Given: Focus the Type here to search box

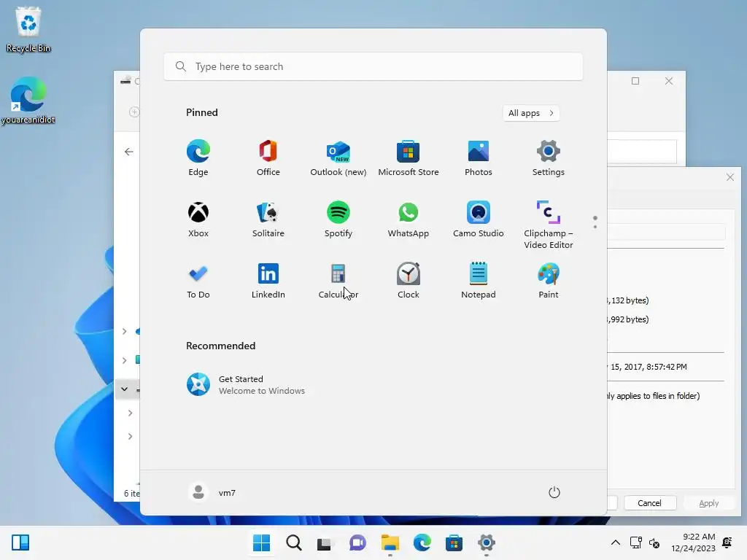Looking at the screenshot, I should tap(373, 66).
